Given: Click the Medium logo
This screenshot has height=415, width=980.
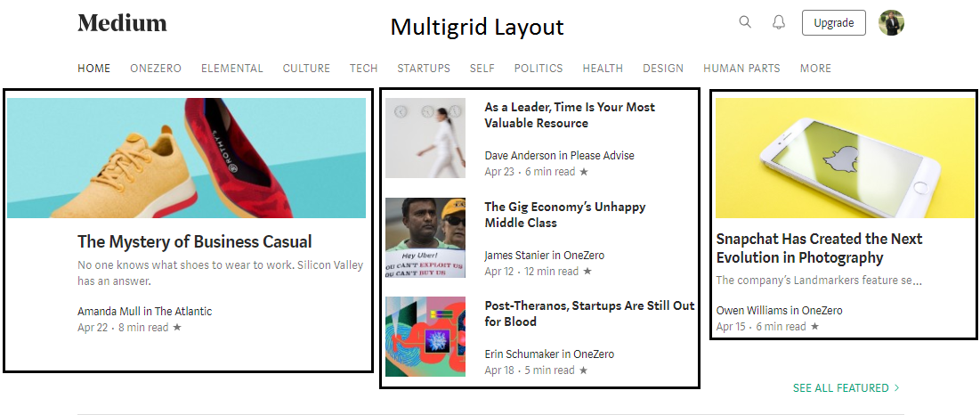Looking at the screenshot, I should (122, 23).
